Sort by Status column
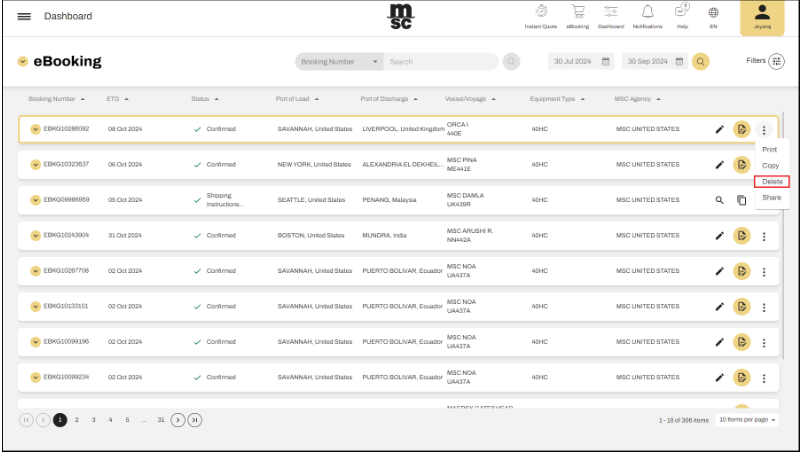 (205, 99)
